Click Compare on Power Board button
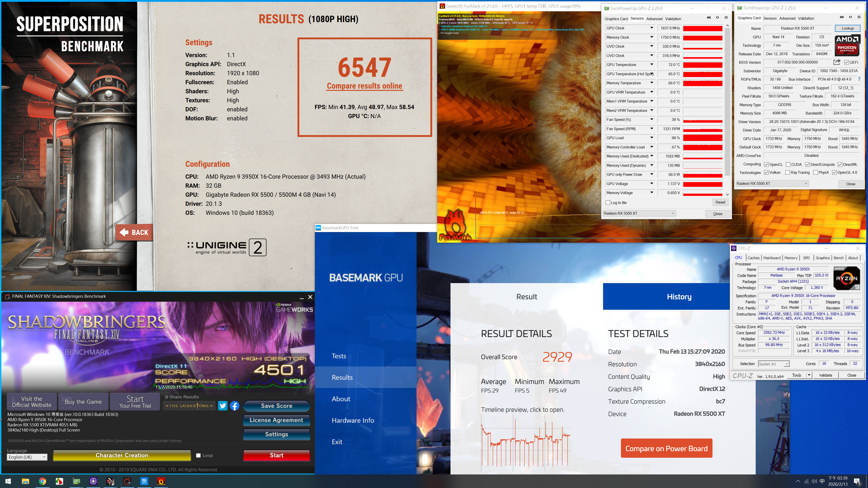The image size is (868, 488). pyautogui.click(x=667, y=448)
